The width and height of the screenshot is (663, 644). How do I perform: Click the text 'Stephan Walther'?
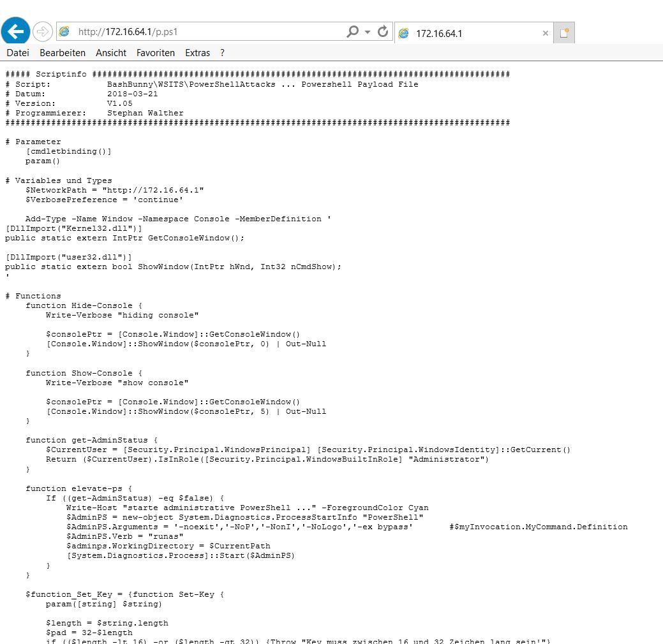(x=145, y=113)
